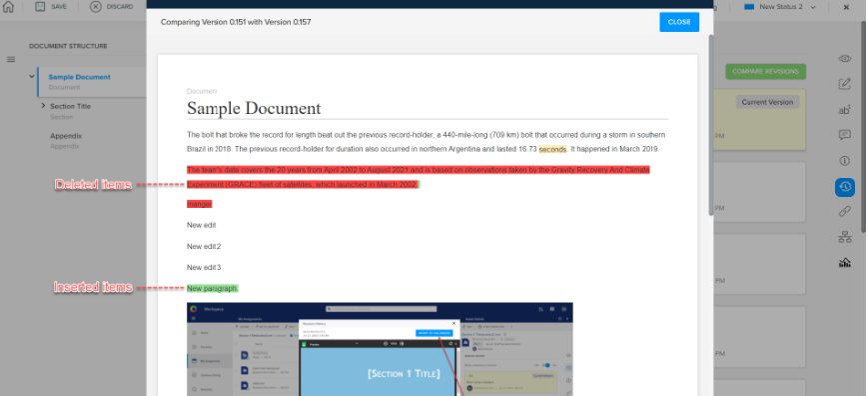Click the red deleted GRACE satellites paragraph
868x396 pixels.
pos(419,177)
